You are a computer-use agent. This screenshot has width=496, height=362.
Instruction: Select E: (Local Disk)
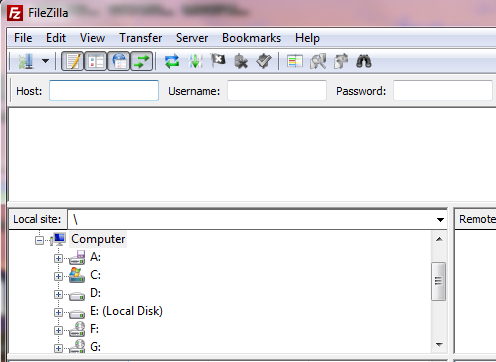[x=126, y=311]
